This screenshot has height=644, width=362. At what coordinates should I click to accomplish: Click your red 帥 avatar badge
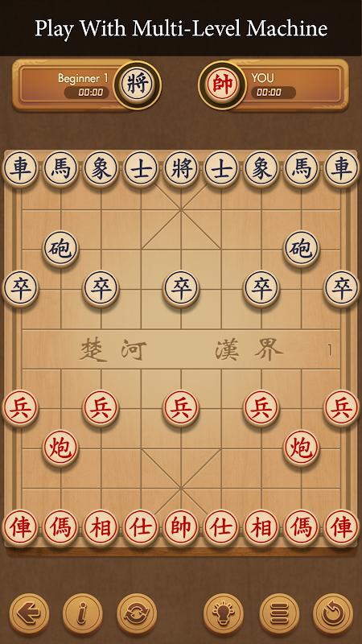point(223,85)
